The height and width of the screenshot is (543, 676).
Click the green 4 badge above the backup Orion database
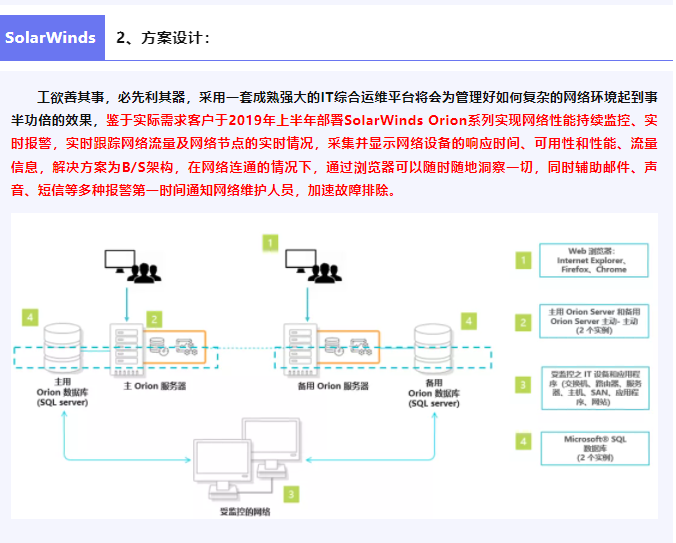click(469, 321)
